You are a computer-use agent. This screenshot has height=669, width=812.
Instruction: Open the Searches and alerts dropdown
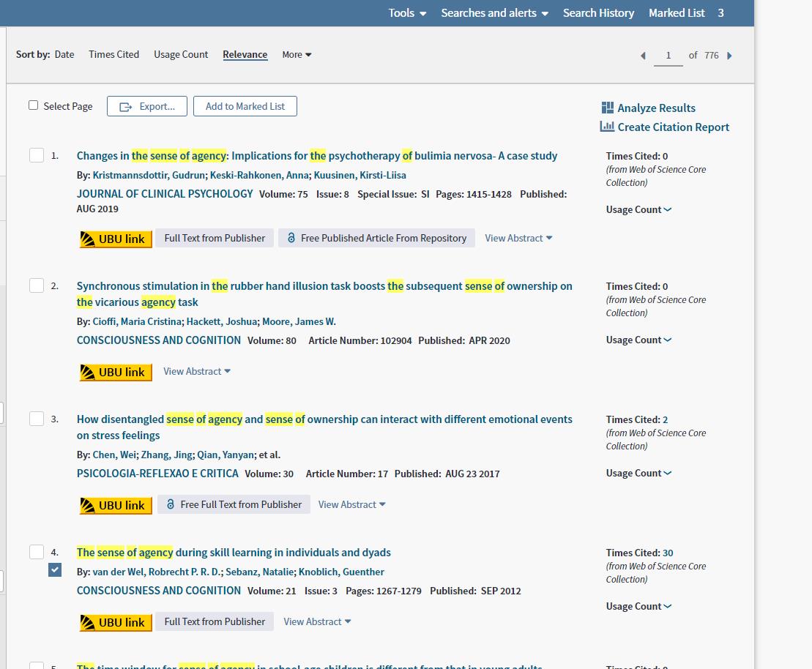(494, 13)
